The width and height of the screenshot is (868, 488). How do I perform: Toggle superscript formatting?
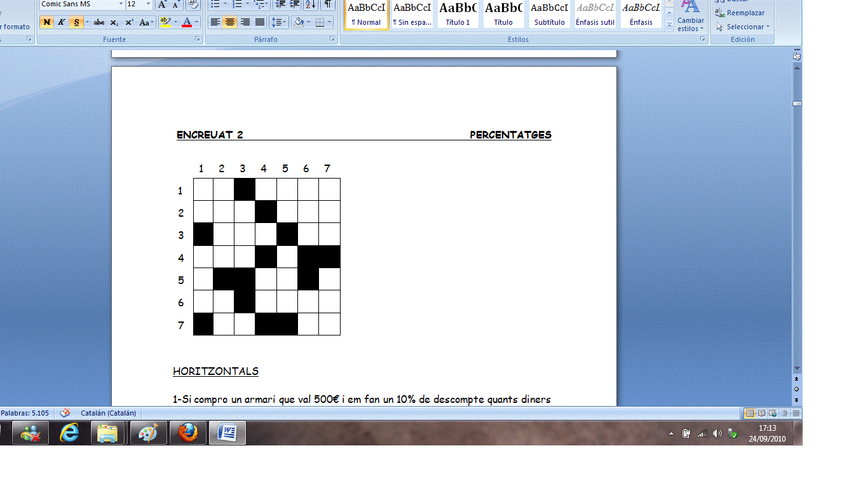[x=129, y=22]
